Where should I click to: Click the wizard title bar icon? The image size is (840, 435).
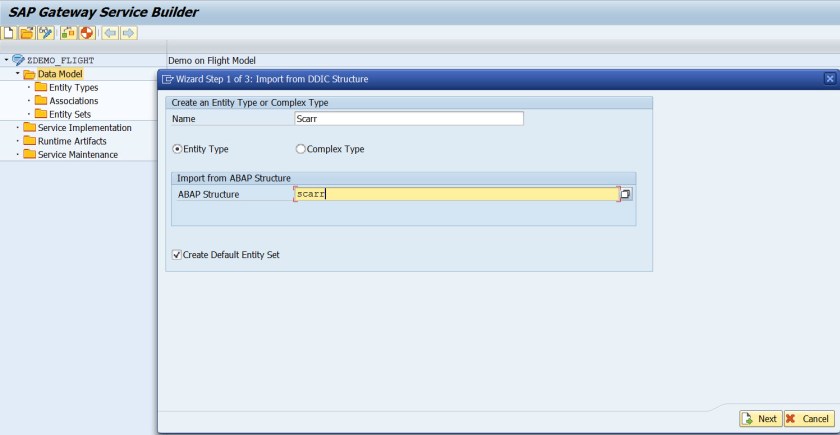(x=167, y=79)
